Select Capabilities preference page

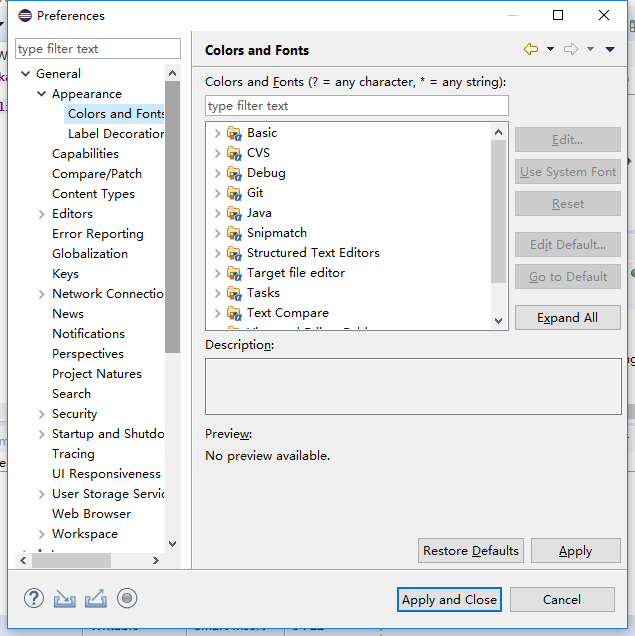85,154
